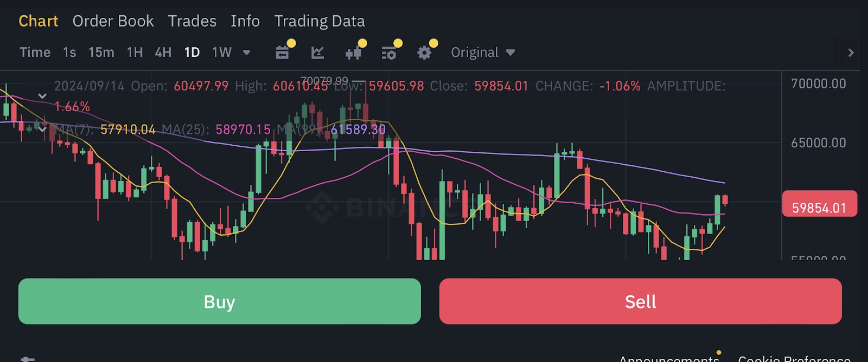Expand the right side panel chevron
Screen dimensions: 868x362
point(852,52)
